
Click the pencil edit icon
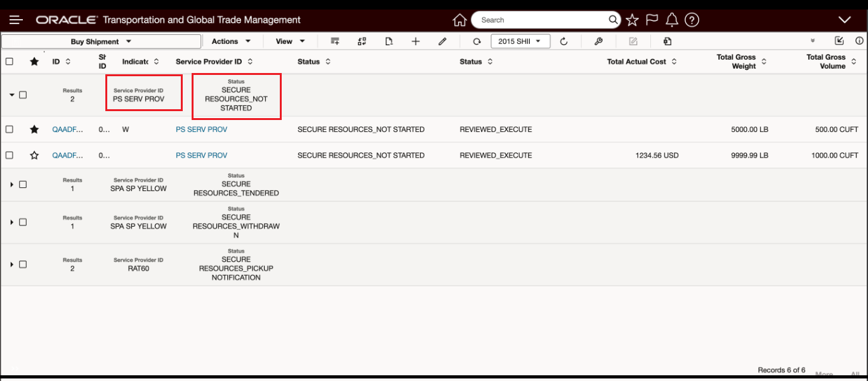pos(443,41)
